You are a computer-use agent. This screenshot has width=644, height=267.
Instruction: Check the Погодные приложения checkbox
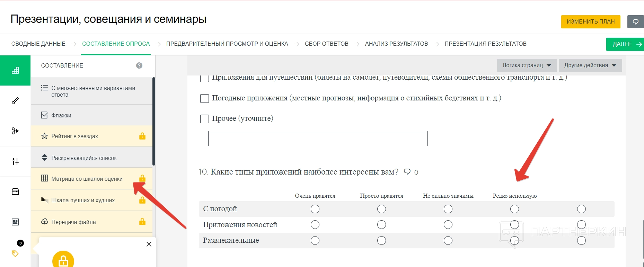205,98
